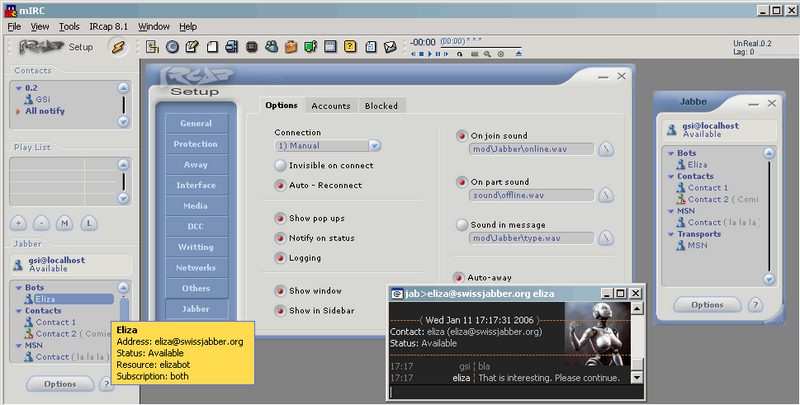800x405 pixels.
Task: Switch to the Accounts tab
Action: 330,106
